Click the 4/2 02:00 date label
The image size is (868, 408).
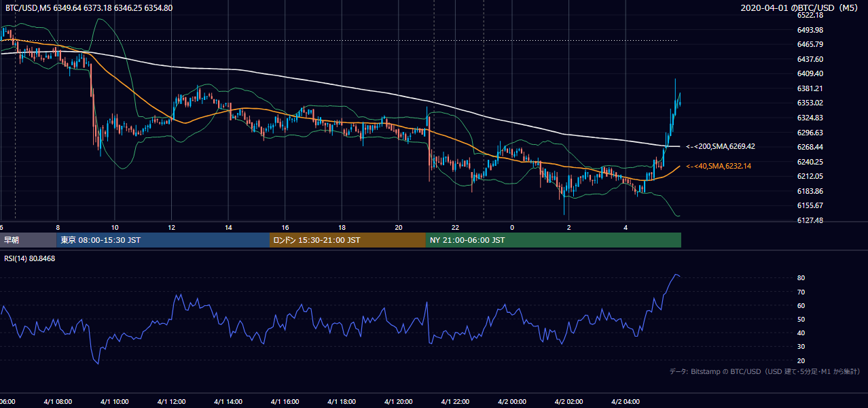tap(569, 401)
